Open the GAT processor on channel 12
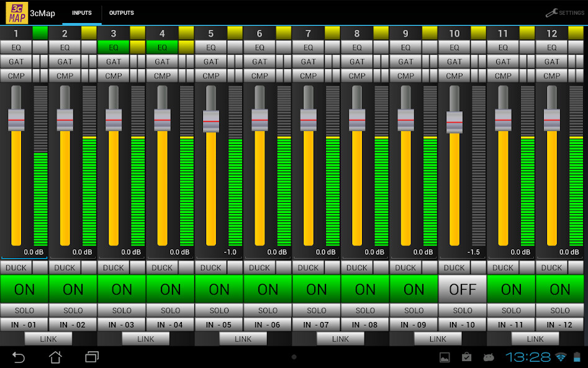This screenshot has width=588, height=368. pos(551,62)
